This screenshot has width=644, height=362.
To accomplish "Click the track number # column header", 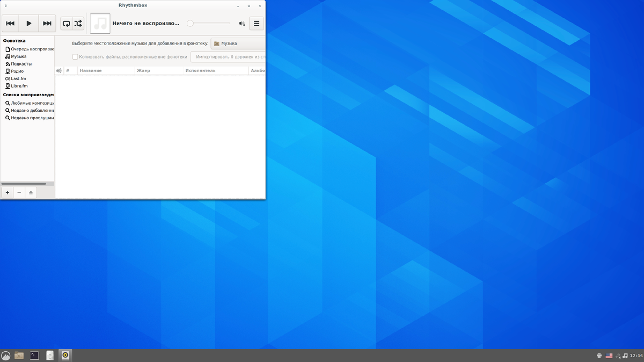I will pos(71,70).
